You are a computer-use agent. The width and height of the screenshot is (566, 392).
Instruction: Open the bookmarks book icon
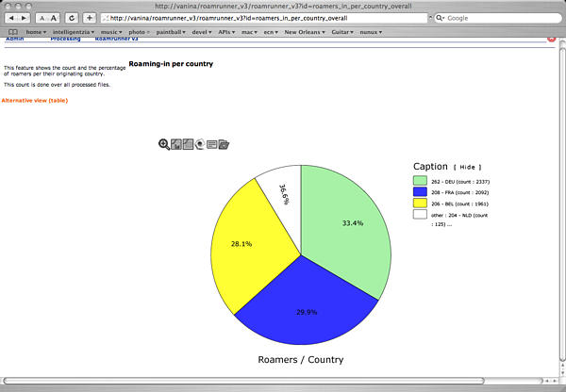coord(12,32)
